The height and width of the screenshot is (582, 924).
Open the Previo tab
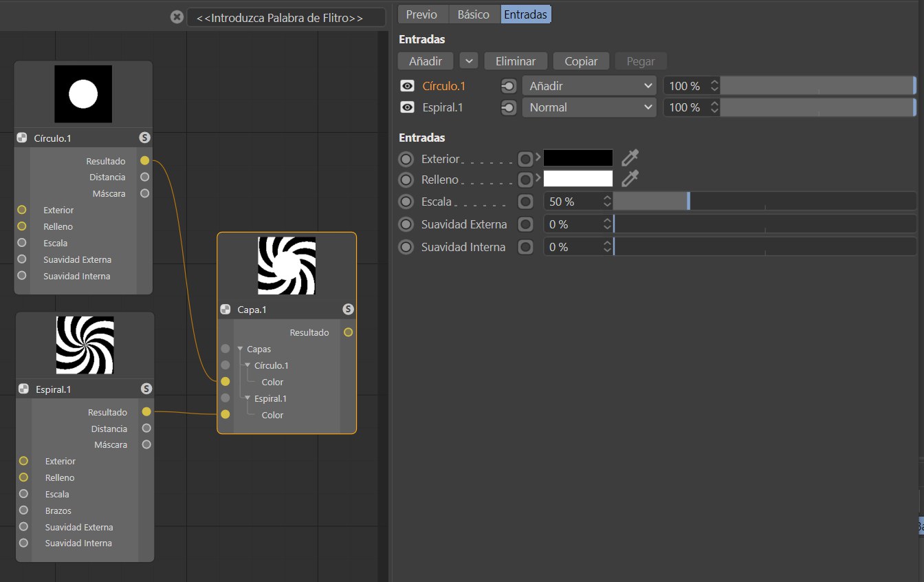(x=421, y=14)
